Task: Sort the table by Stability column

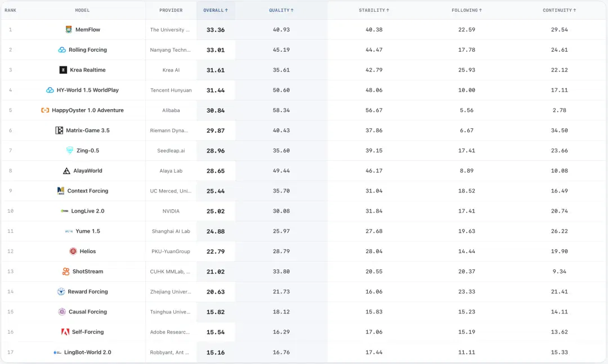Action: click(374, 10)
